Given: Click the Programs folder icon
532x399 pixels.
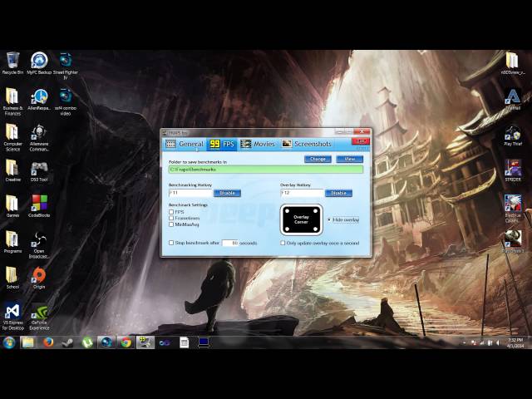Looking at the screenshot, I should 12,242.
